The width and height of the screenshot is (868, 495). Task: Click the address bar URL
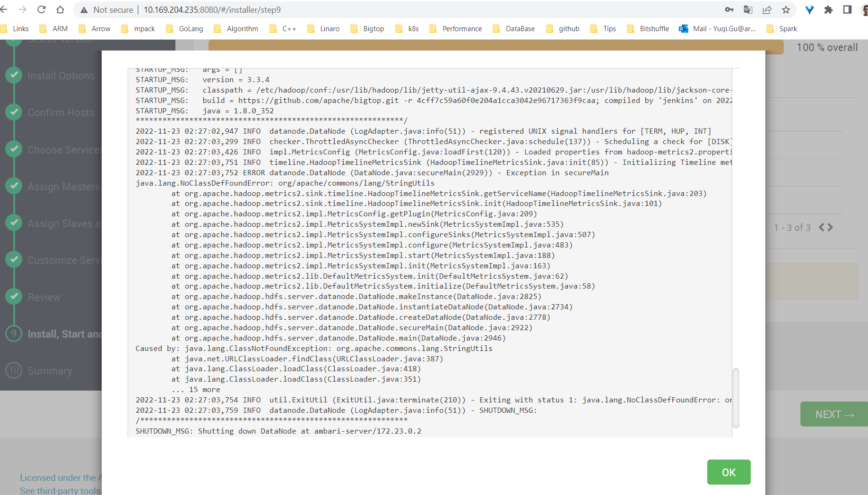tap(212, 10)
